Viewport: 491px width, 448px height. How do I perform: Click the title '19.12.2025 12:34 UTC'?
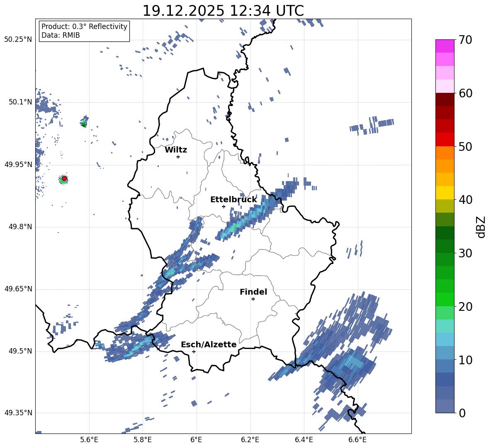(x=223, y=11)
